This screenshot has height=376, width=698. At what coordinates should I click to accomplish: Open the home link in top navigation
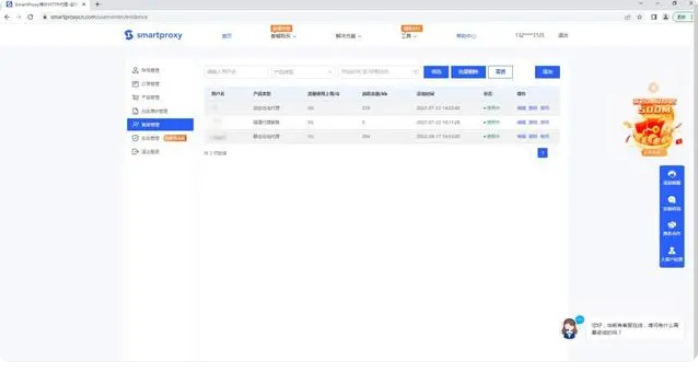tap(227, 36)
